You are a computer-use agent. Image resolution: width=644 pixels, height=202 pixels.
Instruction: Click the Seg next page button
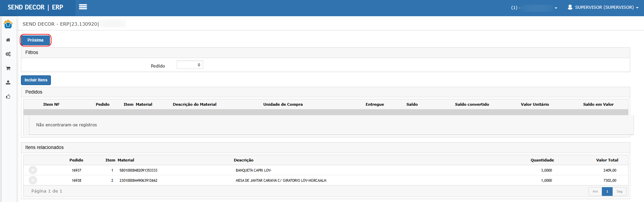coord(619,192)
